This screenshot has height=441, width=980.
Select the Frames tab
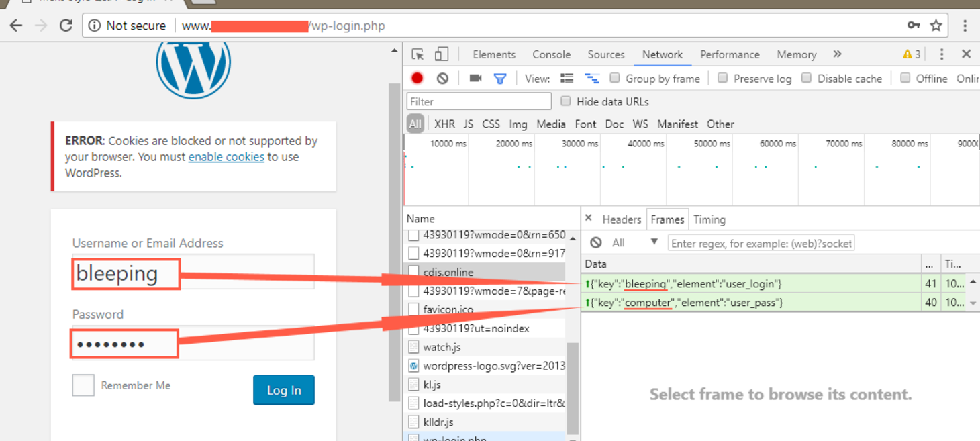[x=667, y=219]
